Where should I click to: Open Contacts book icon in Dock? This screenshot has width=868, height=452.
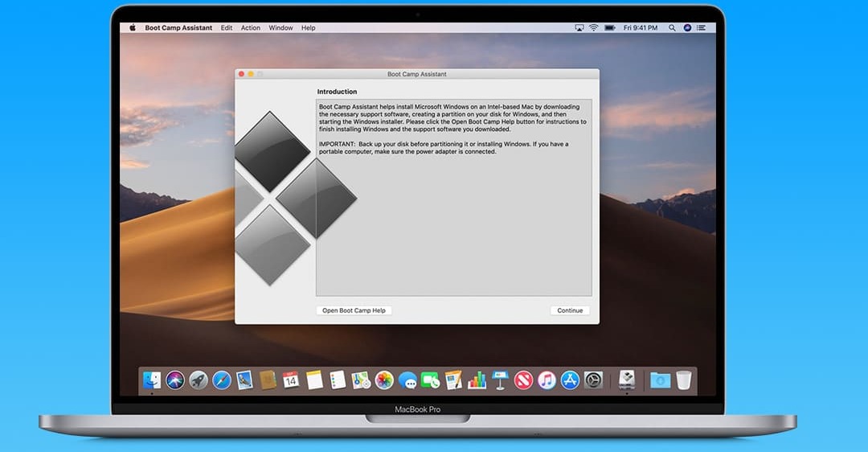coord(268,380)
